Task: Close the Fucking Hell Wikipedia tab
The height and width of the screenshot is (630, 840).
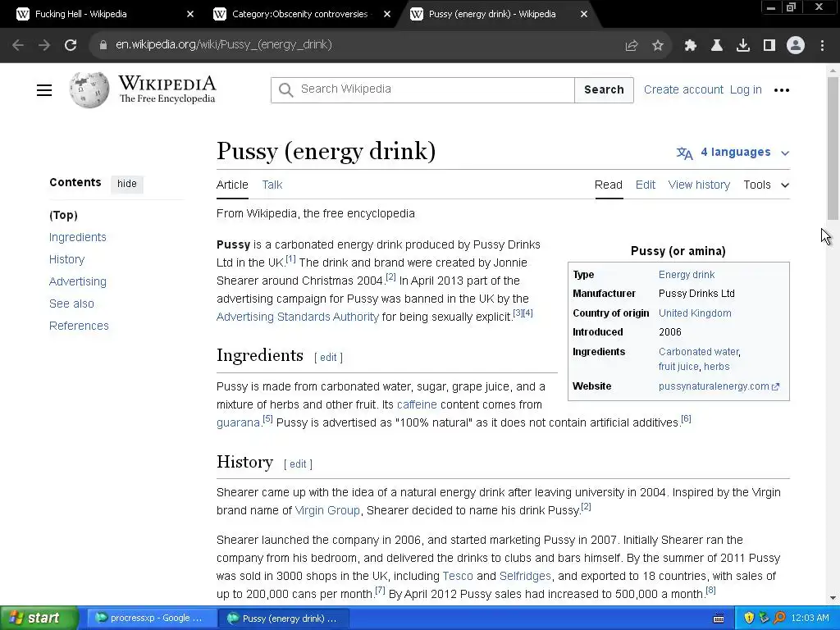Action: pos(190,15)
